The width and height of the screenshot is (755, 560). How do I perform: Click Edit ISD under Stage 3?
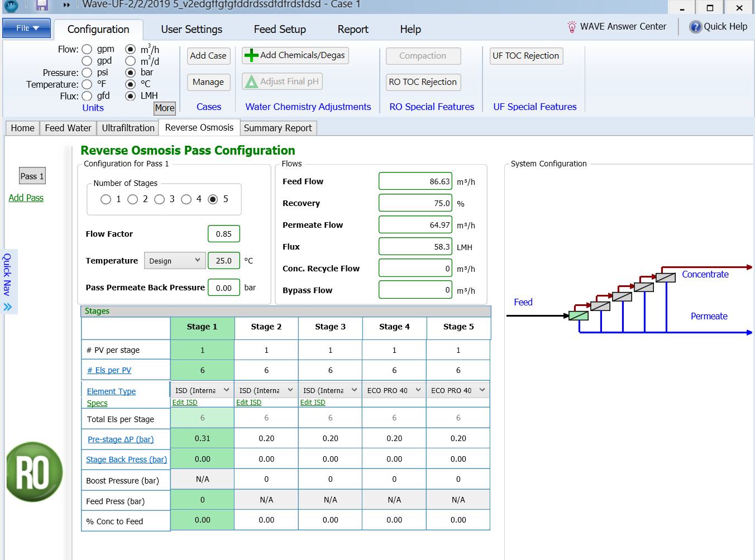tap(313, 403)
